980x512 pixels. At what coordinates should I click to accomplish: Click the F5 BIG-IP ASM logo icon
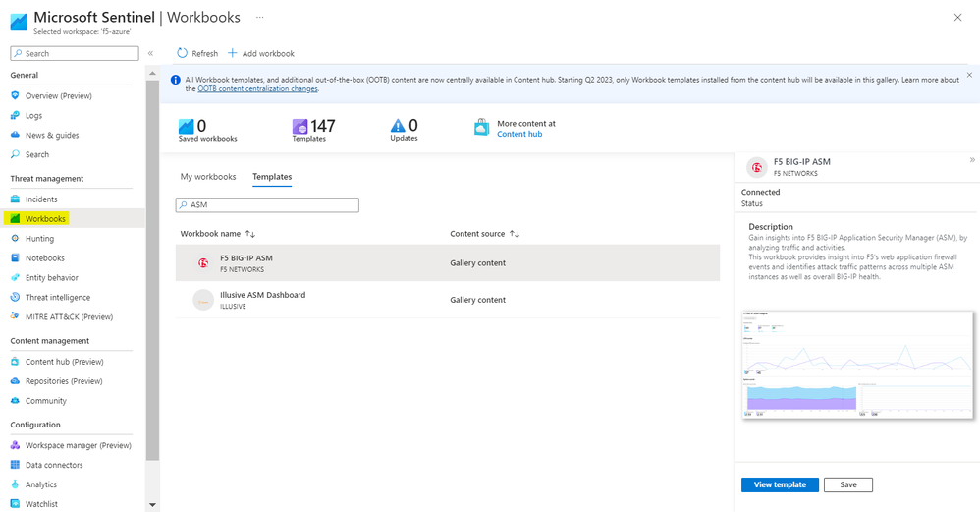[x=203, y=263]
